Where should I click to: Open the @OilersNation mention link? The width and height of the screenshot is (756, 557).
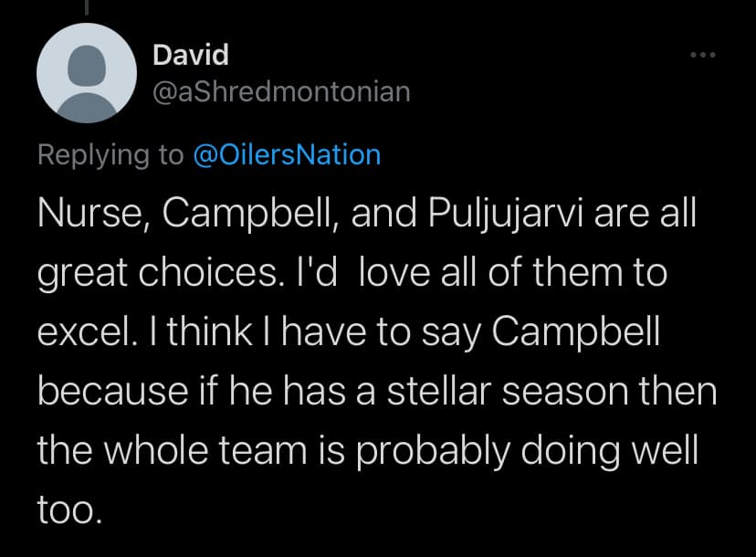[x=288, y=154]
